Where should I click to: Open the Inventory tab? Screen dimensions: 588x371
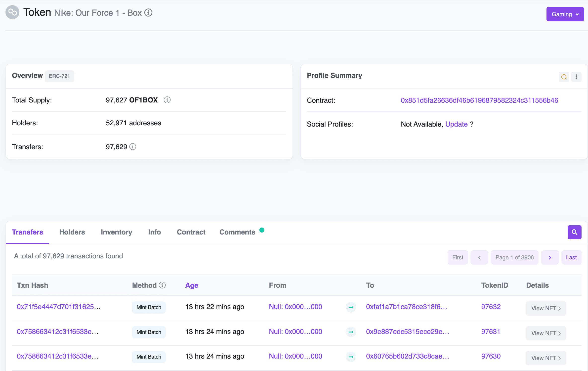pos(117,232)
